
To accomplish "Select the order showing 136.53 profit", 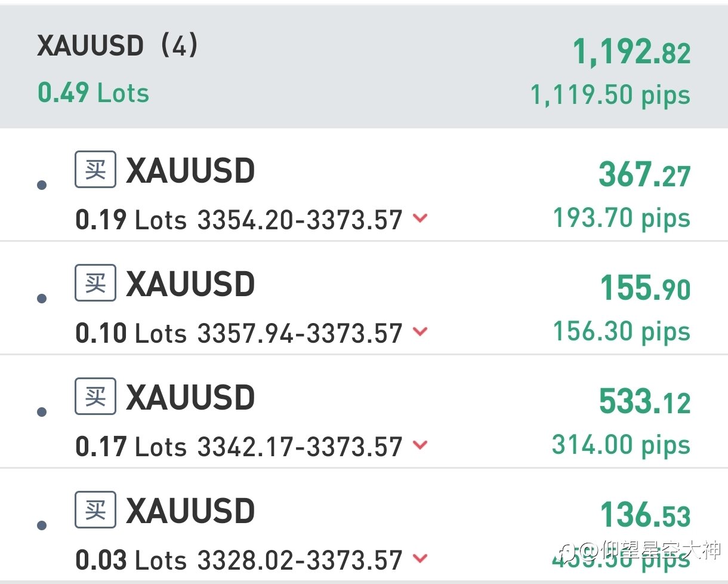I will tap(364, 524).
